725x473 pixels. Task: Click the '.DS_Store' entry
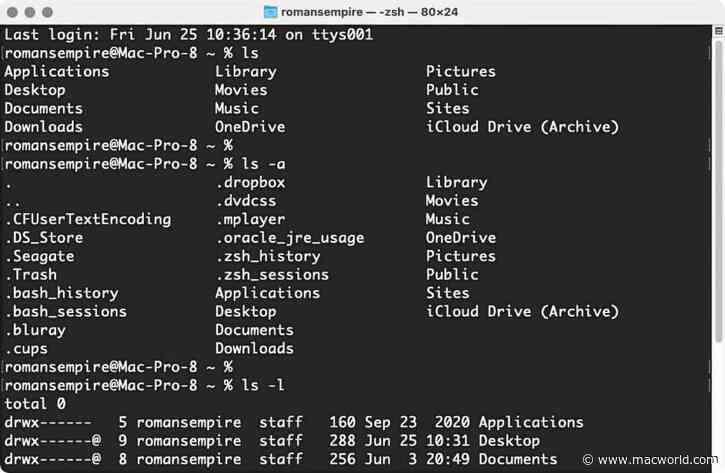[x=44, y=238]
